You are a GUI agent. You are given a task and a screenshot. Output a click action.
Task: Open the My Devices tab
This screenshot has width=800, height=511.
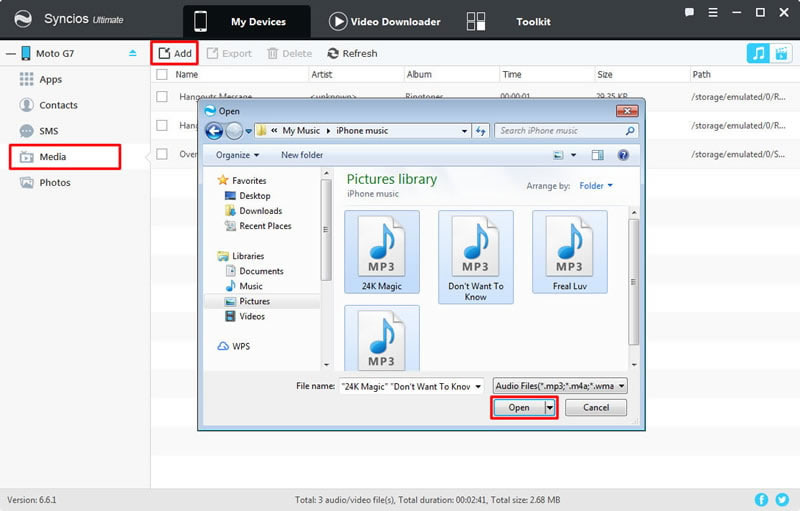tap(246, 21)
